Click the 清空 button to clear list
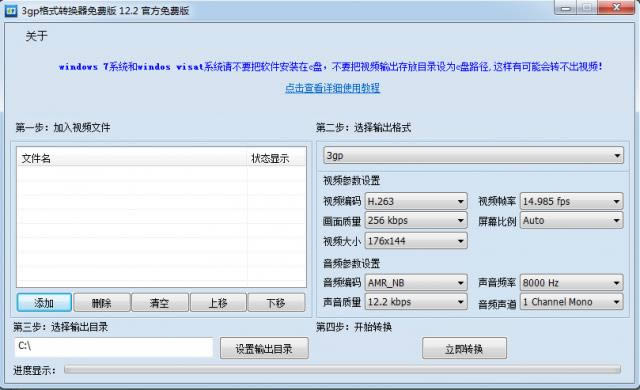 160,303
